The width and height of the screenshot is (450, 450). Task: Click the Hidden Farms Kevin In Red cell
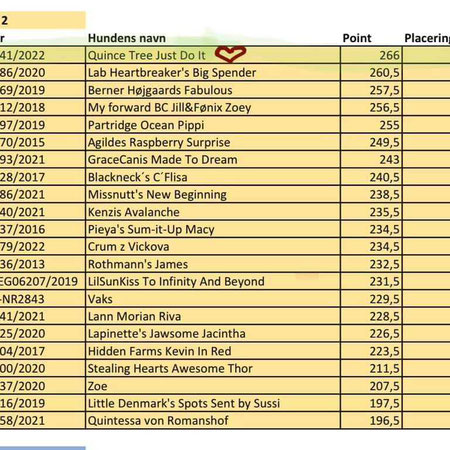click(x=213, y=351)
